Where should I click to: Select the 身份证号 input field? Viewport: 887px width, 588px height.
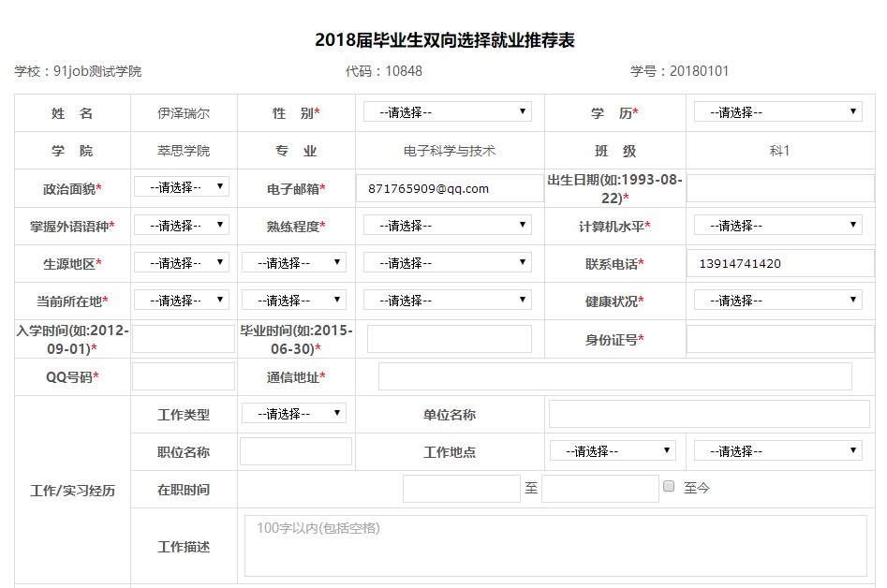point(780,339)
